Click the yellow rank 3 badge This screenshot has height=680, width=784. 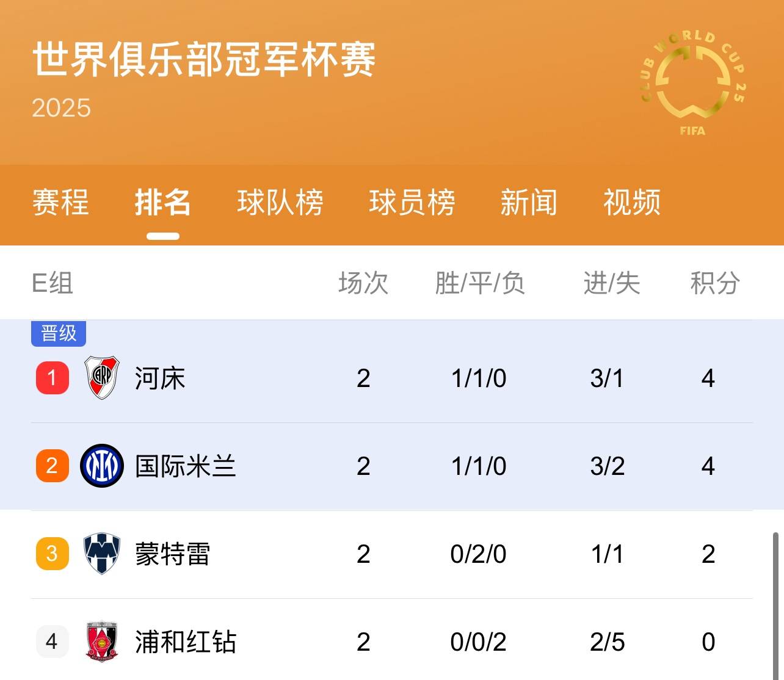click(51, 554)
